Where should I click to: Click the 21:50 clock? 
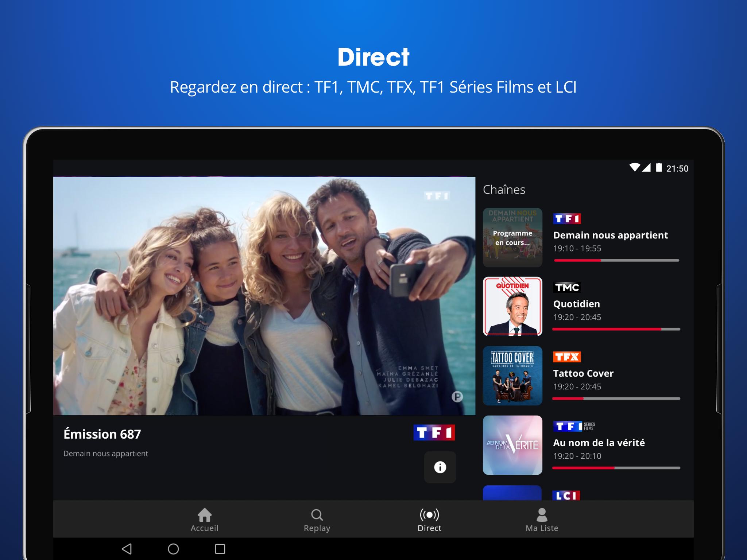677,168
